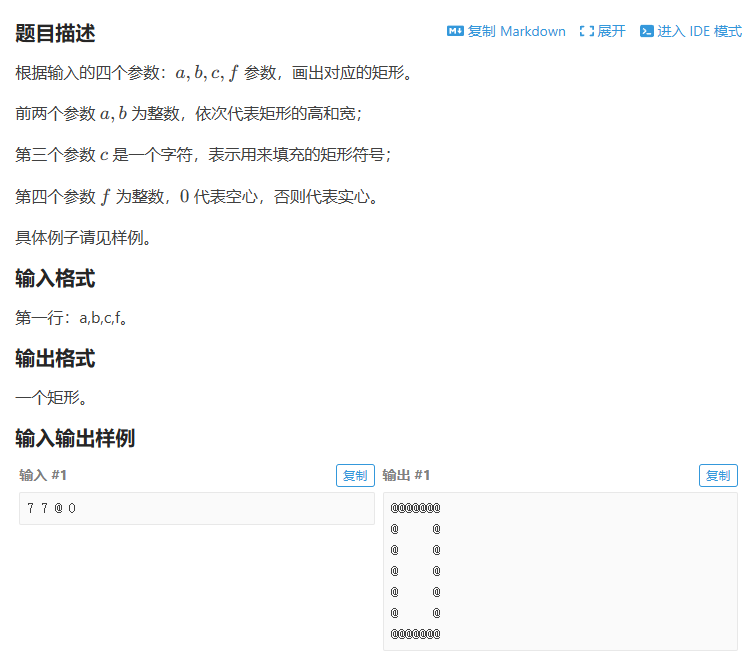The height and width of the screenshot is (660, 754).
Task: Open IDE mode via 进入 IDE 模式 text
Action: tap(699, 31)
